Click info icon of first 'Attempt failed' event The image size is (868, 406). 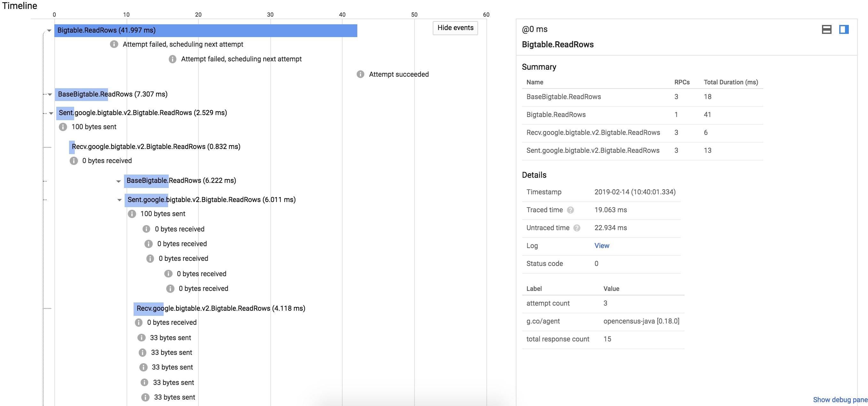(114, 44)
